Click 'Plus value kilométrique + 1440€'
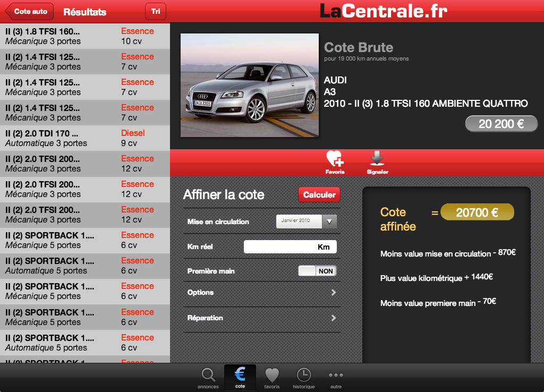This screenshot has height=392, width=544. tap(437, 277)
